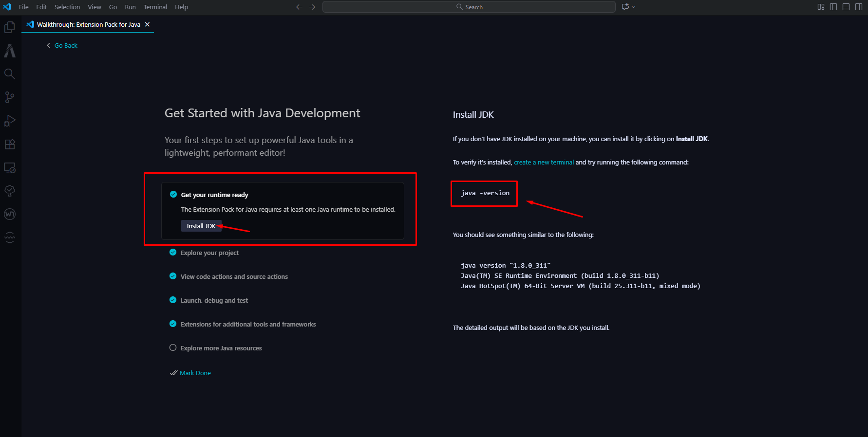The height and width of the screenshot is (437, 868).
Task: Open the tree-with-checkmark extension icon in activity bar
Action: pyautogui.click(x=10, y=191)
